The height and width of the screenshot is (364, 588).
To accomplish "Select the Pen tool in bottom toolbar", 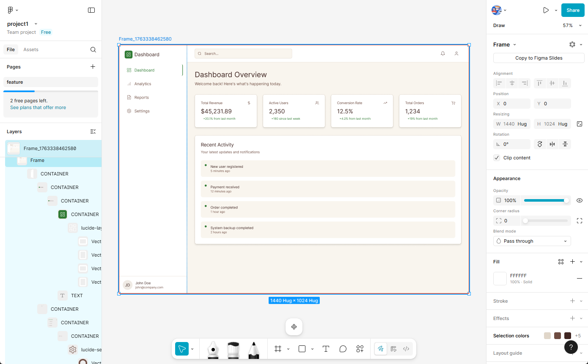I will pos(213,349).
